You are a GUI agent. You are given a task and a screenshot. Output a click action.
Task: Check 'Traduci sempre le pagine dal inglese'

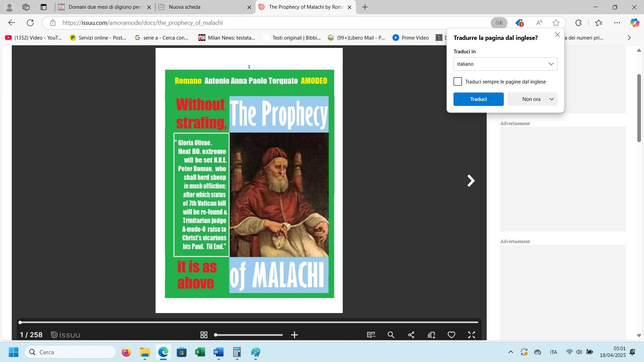458,82
